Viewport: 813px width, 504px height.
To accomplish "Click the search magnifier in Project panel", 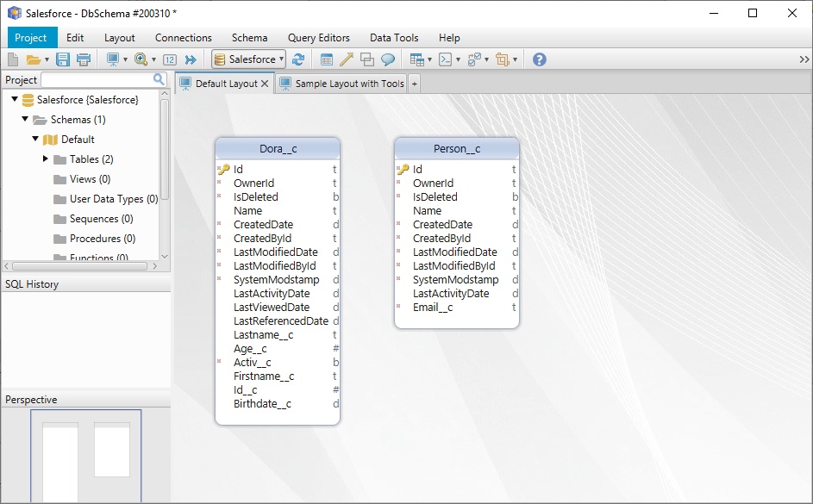I will click(x=159, y=79).
